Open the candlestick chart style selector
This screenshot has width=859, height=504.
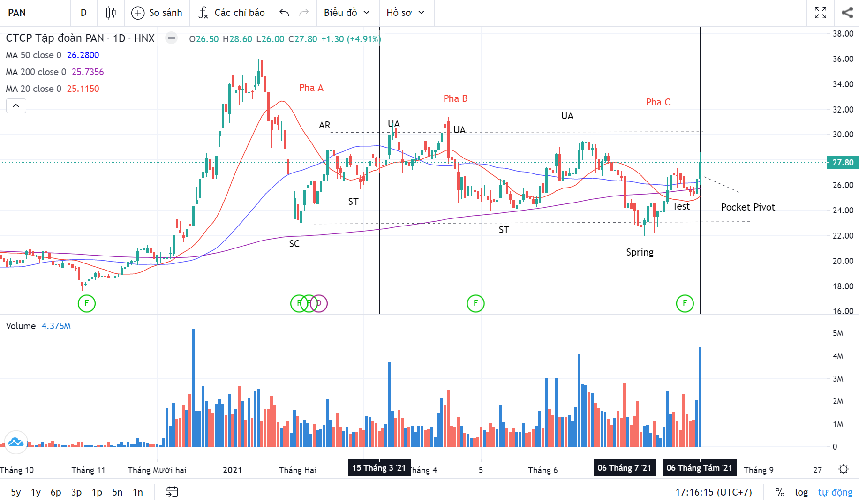pyautogui.click(x=111, y=13)
